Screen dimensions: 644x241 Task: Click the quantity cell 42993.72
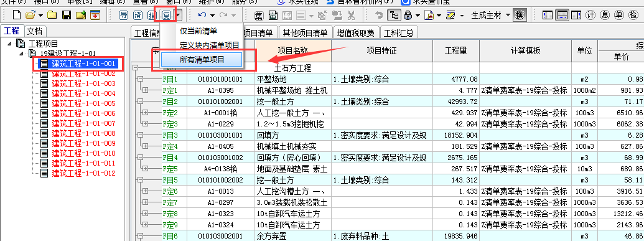456,101
